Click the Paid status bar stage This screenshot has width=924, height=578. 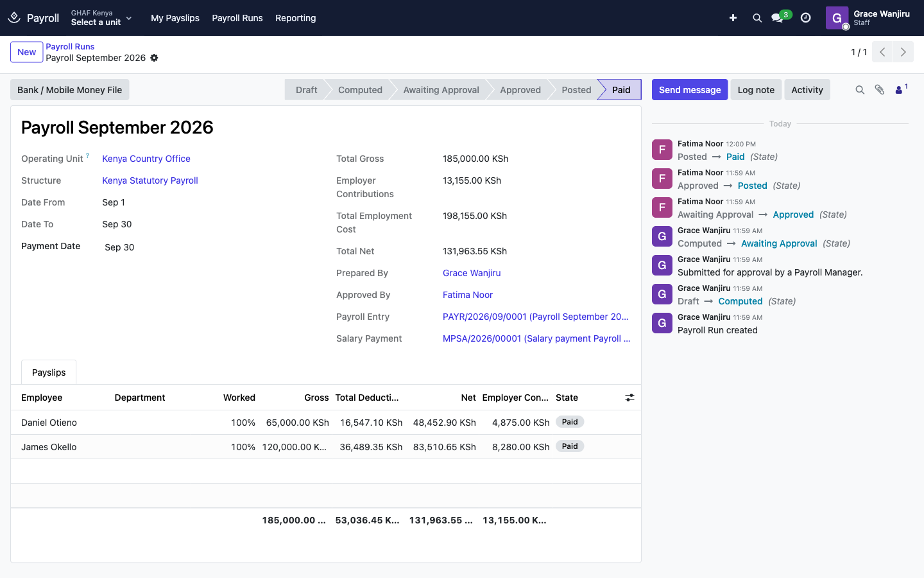click(x=619, y=90)
